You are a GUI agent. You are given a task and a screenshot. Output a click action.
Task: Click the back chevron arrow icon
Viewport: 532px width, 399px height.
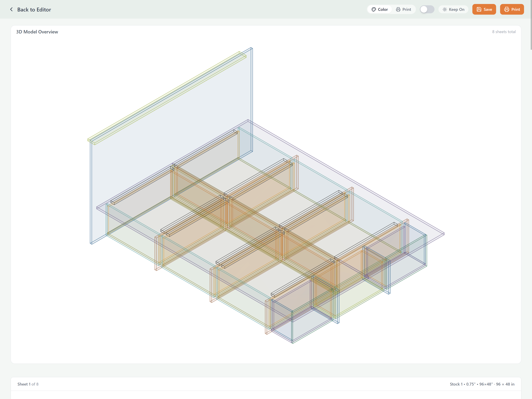pos(11,9)
